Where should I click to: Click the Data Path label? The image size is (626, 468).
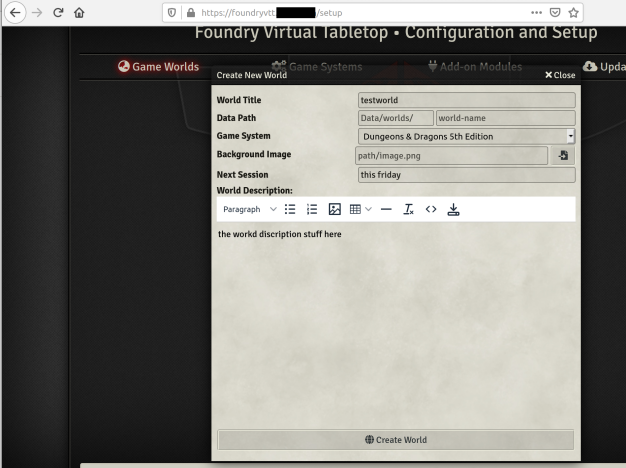236,118
